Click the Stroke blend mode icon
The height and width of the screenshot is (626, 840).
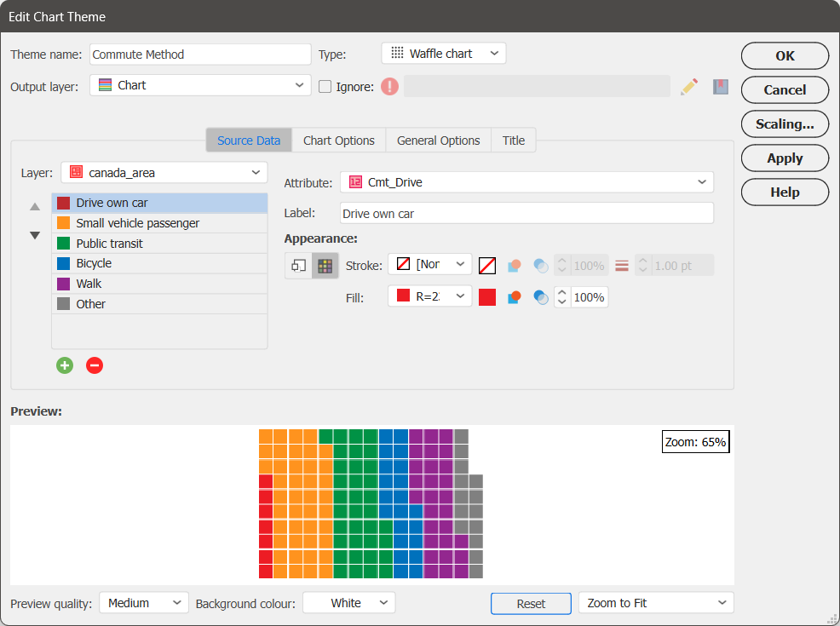tap(515, 266)
